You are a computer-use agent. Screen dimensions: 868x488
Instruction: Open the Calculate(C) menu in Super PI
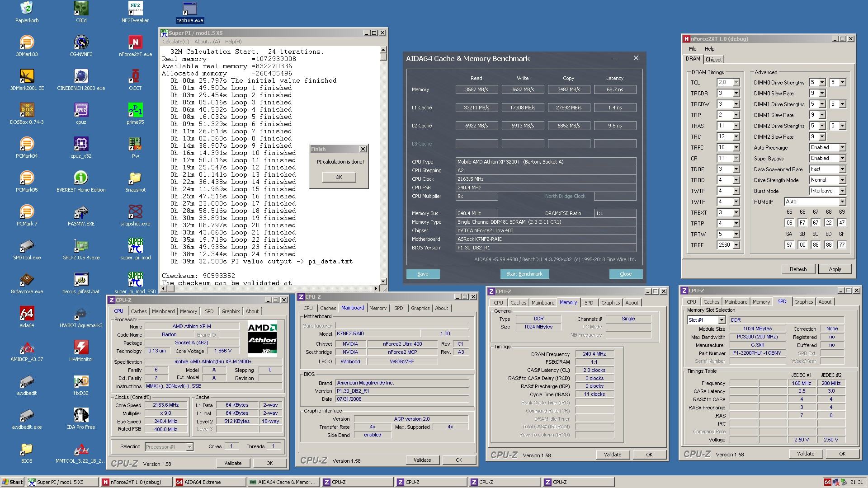176,42
